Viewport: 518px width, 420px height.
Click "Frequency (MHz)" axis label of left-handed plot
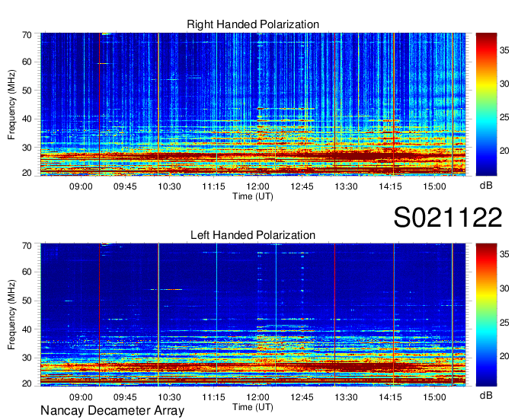(11, 315)
